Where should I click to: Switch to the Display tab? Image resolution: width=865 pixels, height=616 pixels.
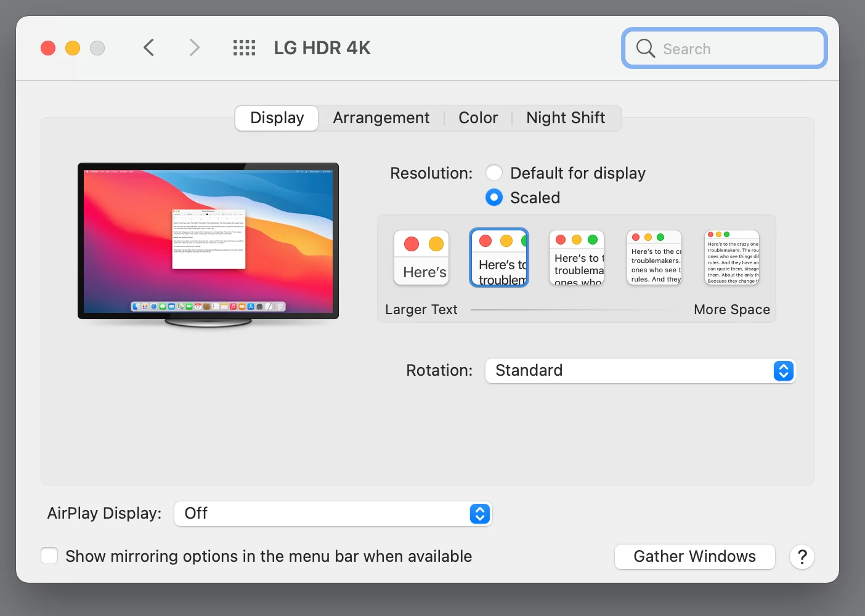(x=277, y=118)
